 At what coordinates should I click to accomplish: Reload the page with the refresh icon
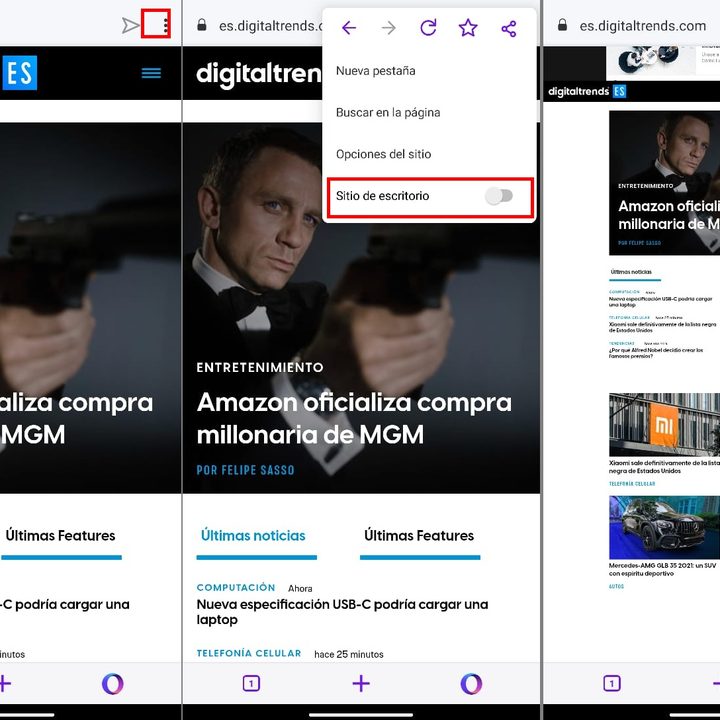428,28
